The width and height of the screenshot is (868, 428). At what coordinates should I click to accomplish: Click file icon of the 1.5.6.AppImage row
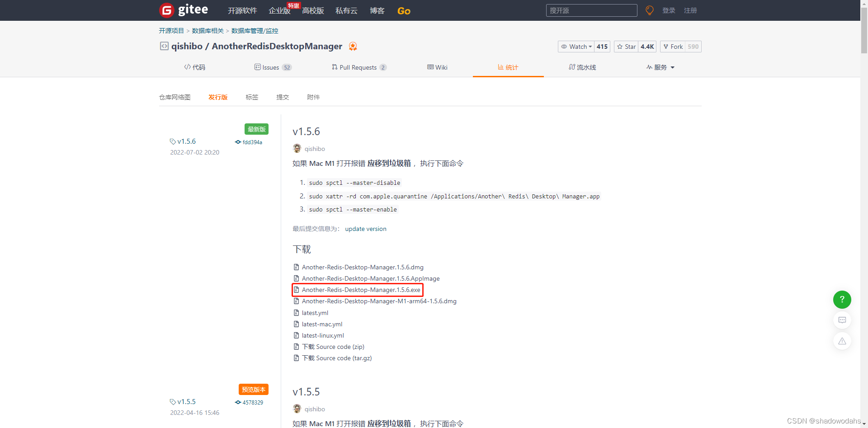[297, 278]
